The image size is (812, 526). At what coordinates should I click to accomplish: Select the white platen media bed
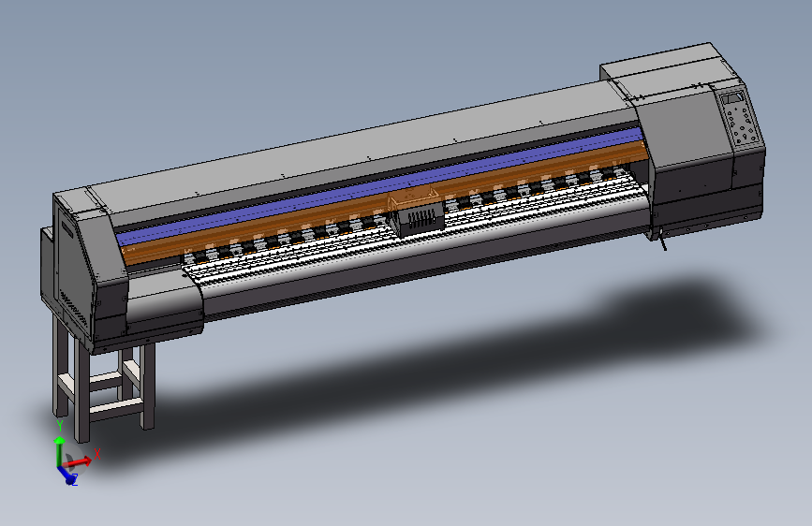point(414,230)
